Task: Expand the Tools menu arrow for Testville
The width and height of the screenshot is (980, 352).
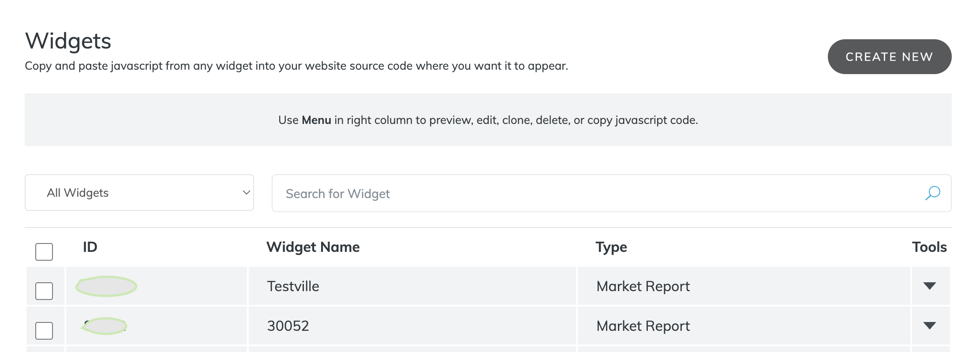Action: pos(929,286)
